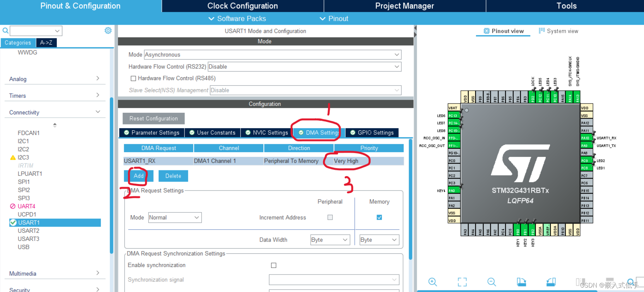Open Peripheral data width Byte dropdown
644x292 pixels.
(330, 240)
